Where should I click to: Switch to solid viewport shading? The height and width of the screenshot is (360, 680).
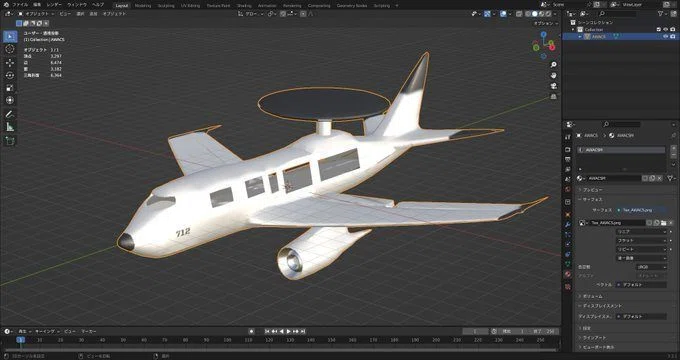click(535, 14)
